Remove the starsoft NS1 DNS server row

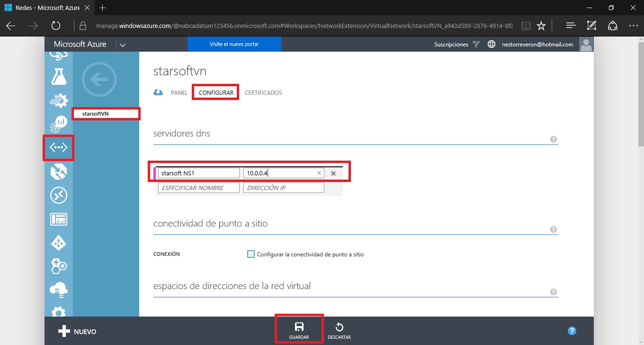point(333,173)
